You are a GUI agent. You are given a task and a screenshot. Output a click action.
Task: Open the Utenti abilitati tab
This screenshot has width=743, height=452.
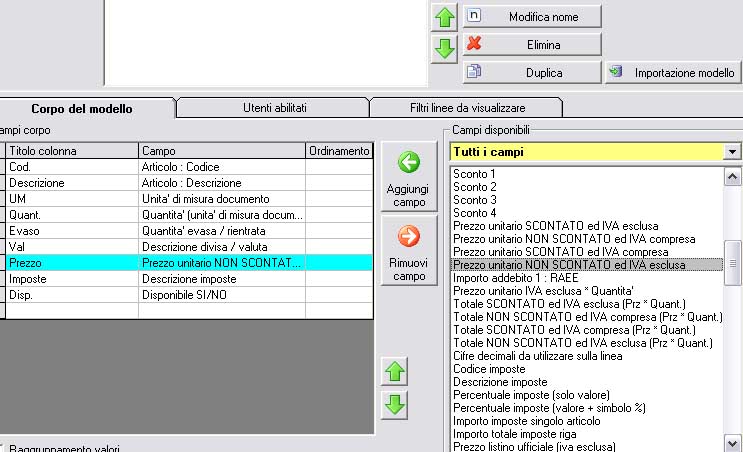coord(274,108)
